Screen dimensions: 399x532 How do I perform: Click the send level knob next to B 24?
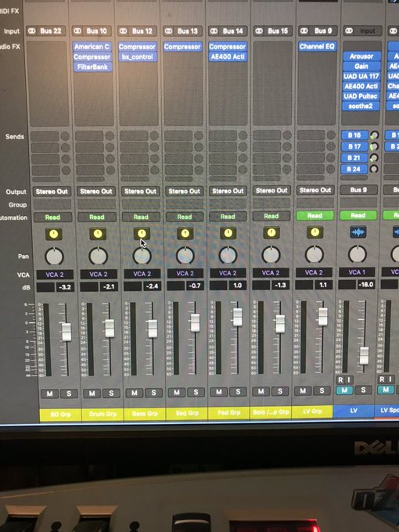[374, 169]
